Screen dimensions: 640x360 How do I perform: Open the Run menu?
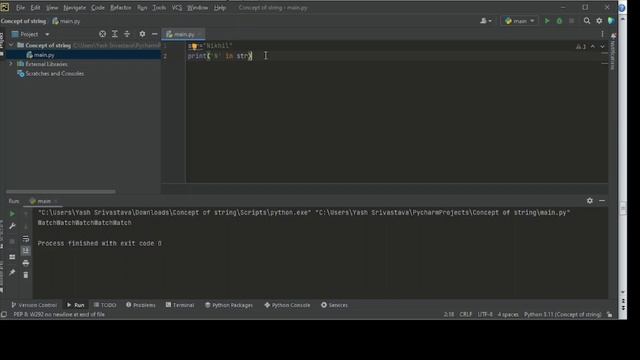142,7
